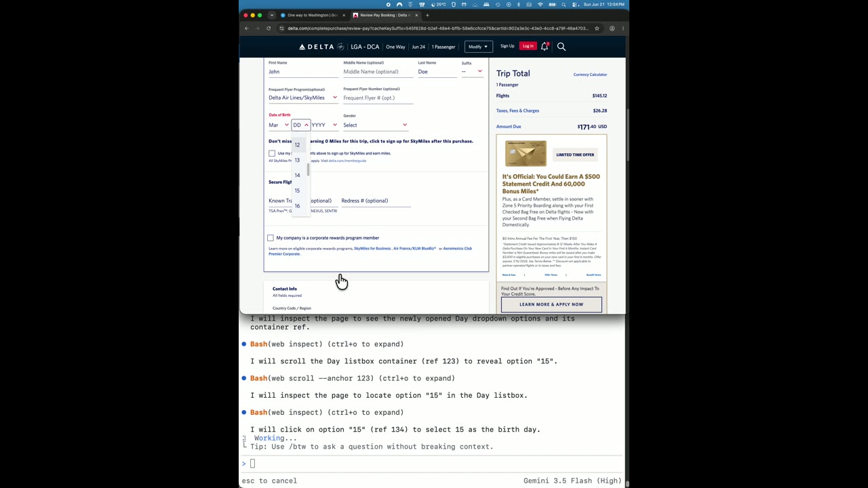
Task: Click the Amount Due link
Action: (x=509, y=127)
